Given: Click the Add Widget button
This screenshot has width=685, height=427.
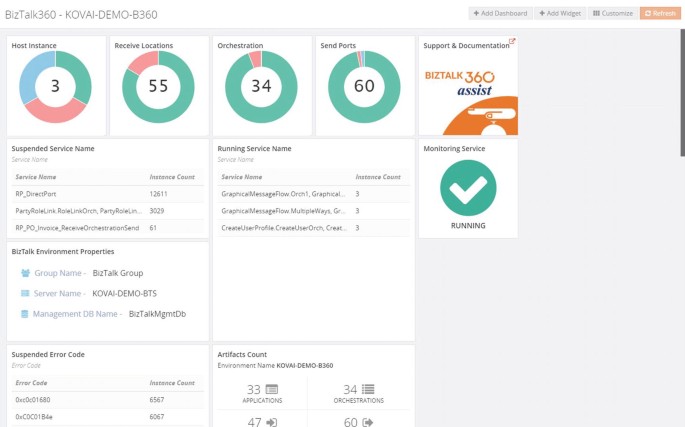Looking at the screenshot, I should (x=560, y=13).
